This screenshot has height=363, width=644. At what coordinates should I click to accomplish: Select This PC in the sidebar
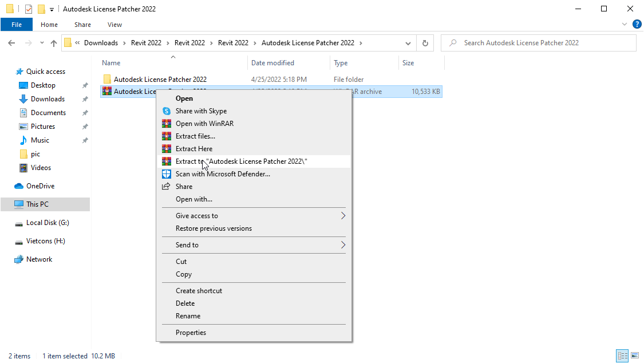(45, 204)
